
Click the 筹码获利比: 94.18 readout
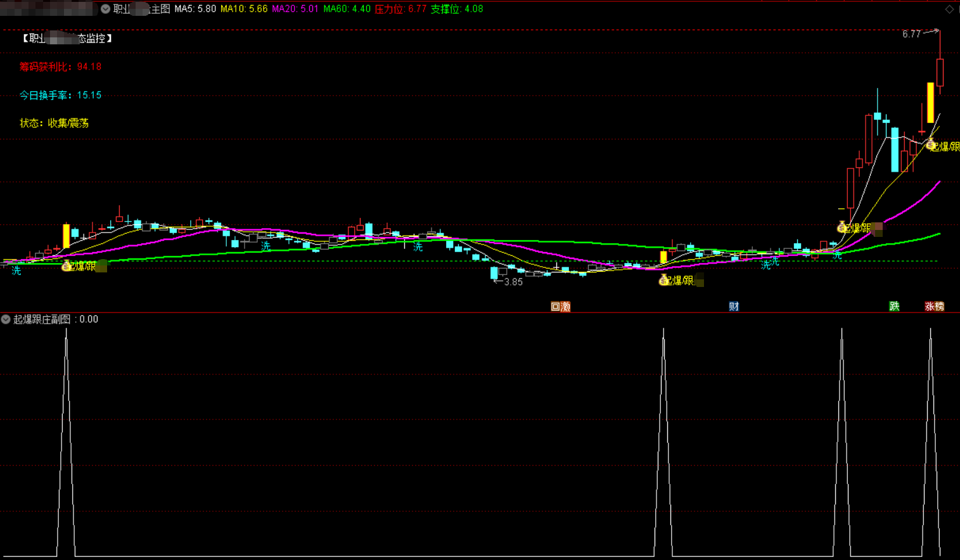[x=60, y=67]
